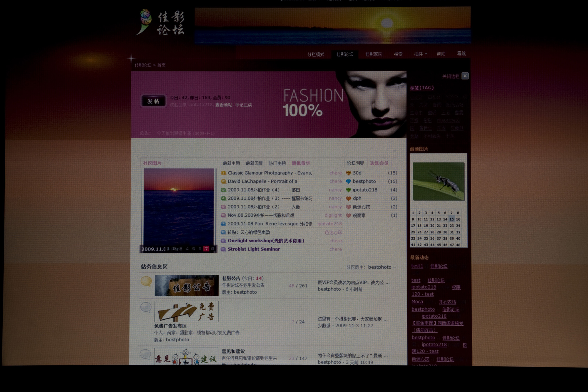
Task: Click orange diamond icon beside 50d
Action: [x=348, y=173]
